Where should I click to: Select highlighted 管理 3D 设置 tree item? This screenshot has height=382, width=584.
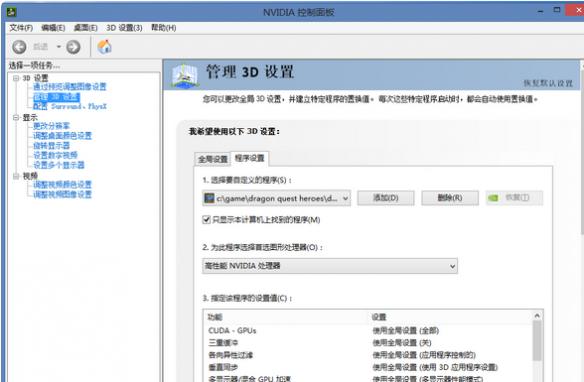[56, 97]
